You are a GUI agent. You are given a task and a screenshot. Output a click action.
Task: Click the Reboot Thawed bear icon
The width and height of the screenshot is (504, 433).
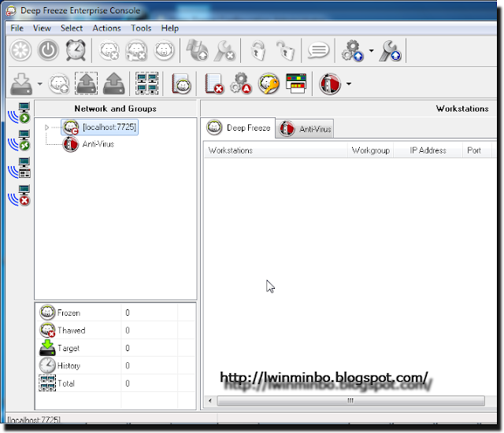point(109,50)
